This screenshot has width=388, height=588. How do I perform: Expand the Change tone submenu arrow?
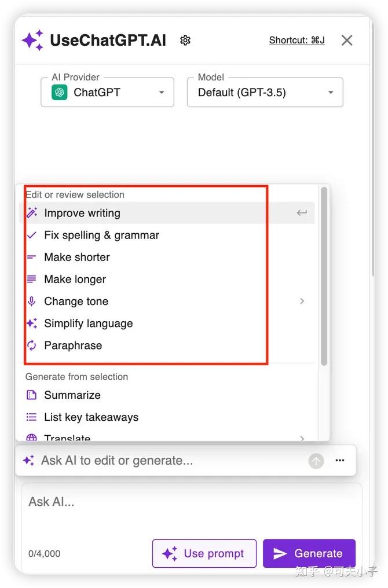302,302
